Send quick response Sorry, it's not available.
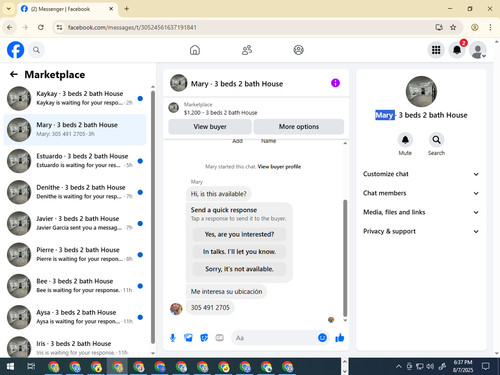This screenshot has width=500, height=375. coord(239,269)
